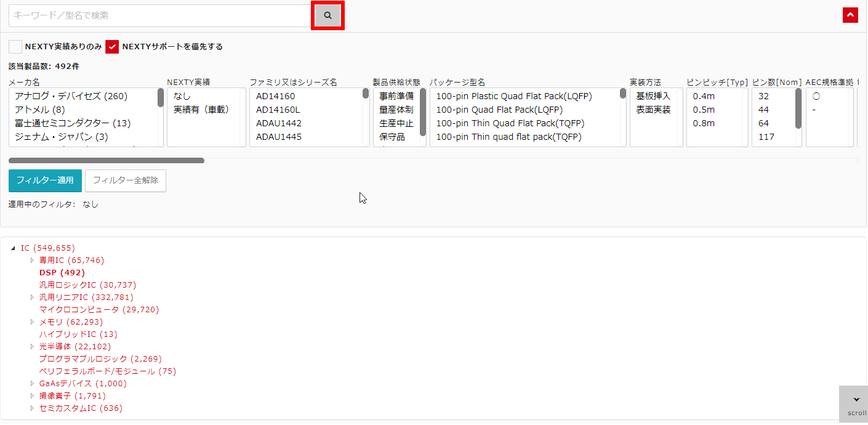Select AD14160 in the family list

[274, 96]
